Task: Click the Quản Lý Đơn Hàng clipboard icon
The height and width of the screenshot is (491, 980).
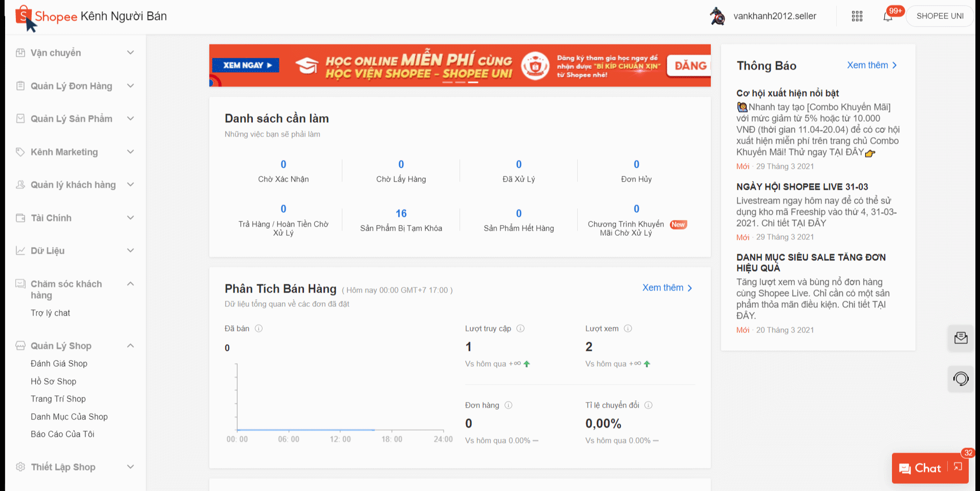Action: (20, 86)
